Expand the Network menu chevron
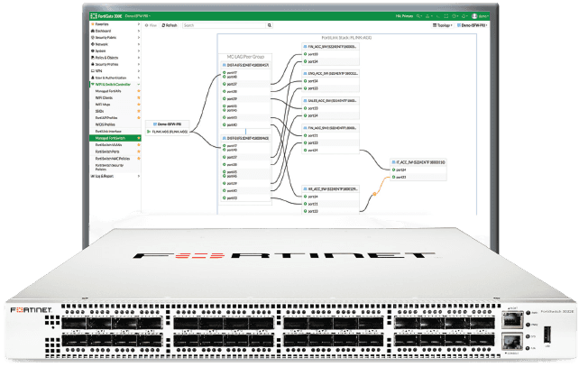This screenshot has width=588, height=367. click(138, 44)
